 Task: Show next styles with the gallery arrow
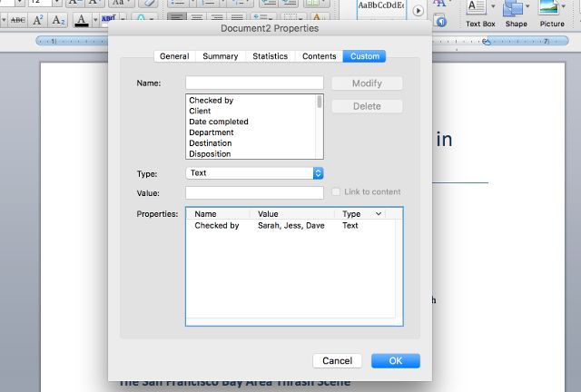tap(418, 11)
